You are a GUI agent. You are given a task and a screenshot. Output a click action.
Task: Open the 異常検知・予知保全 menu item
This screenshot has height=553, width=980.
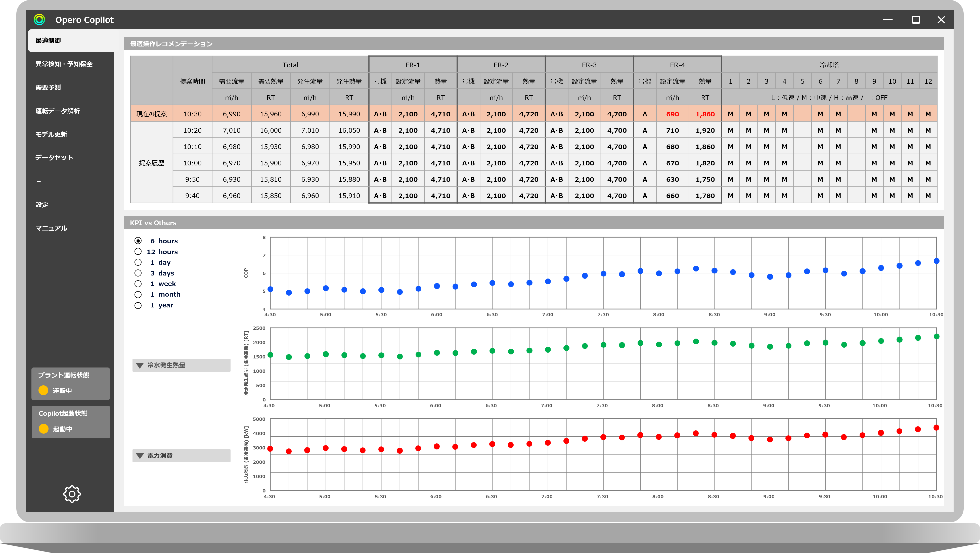(x=64, y=64)
